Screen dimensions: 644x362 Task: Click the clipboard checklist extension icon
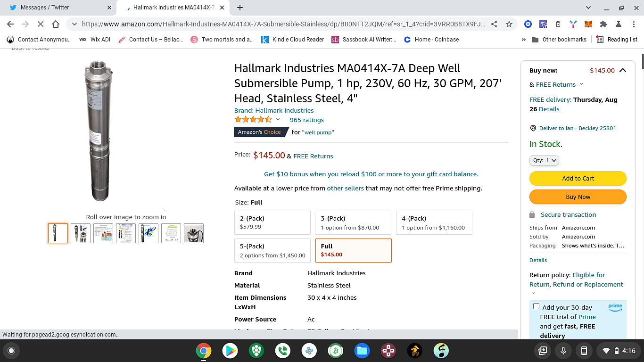[x=558, y=24]
